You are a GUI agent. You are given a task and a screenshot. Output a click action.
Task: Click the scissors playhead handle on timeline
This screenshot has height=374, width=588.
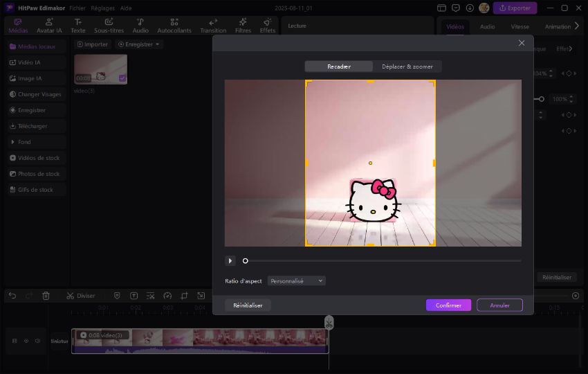(x=329, y=323)
